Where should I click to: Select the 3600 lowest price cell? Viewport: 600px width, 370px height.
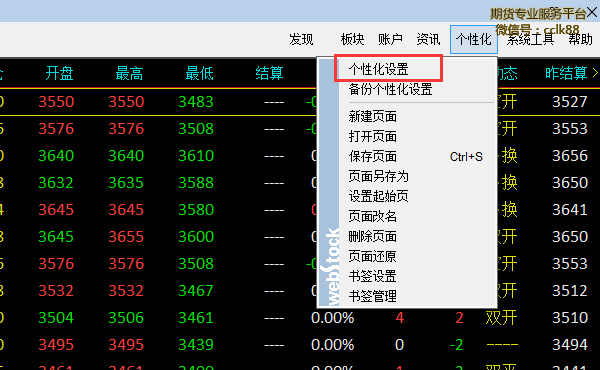point(196,237)
